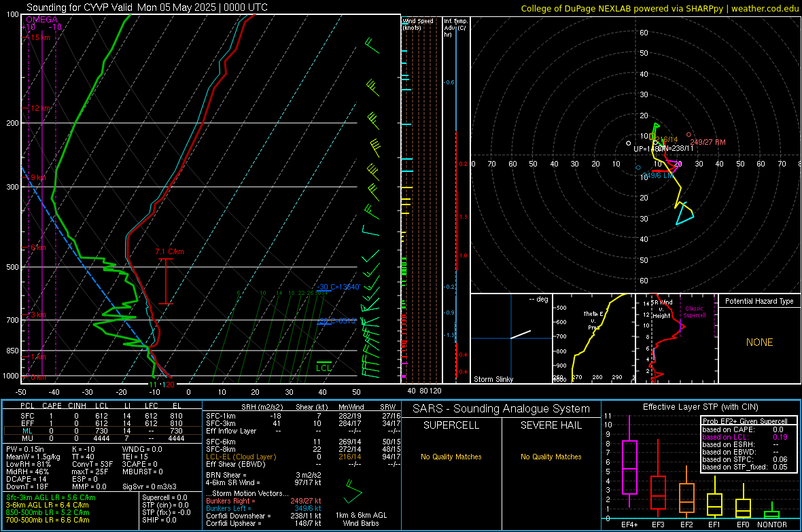Click the 'DCAPE = 14' value
The height and width of the screenshot is (532, 802).
point(26,479)
